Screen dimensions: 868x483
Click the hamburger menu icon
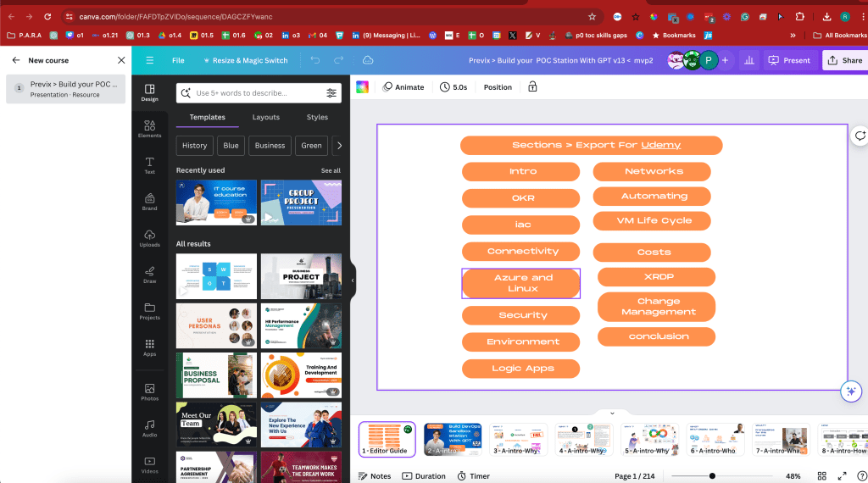coord(149,60)
